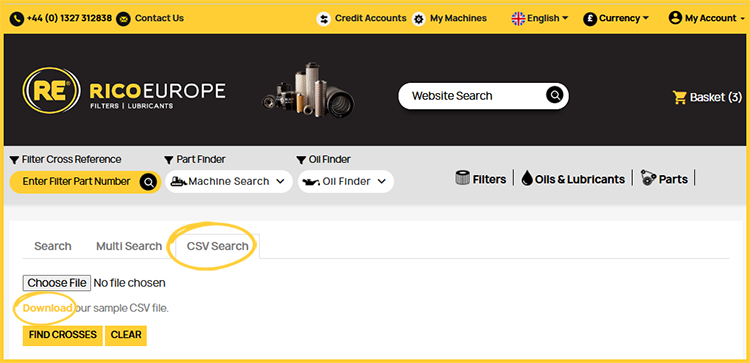The width and height of the screenshot is (750, 363).
Task: Switch to the Search tab
Action: [53, 246]
